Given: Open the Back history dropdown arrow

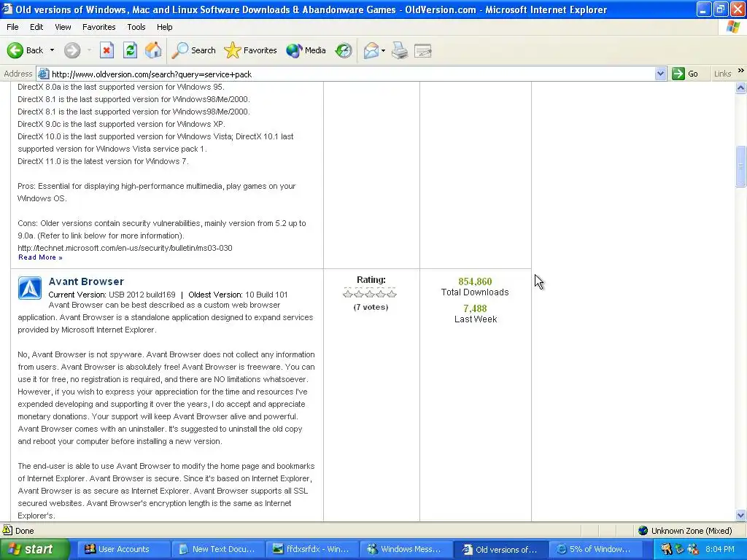Looking at the screenshot, I should click(x=52, y=50).
